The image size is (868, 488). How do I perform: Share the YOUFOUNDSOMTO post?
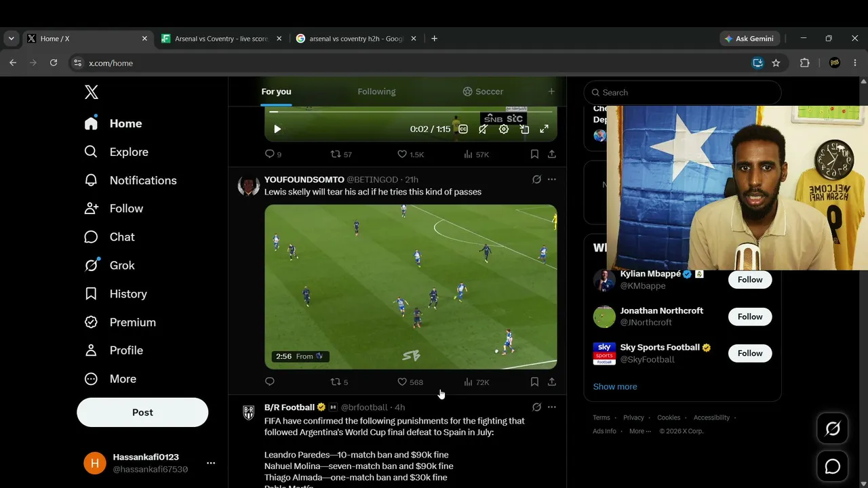pyautogui.click(x=552, y=382)
